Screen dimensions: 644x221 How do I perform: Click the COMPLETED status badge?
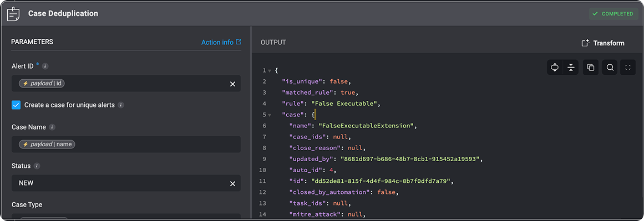[x=613, y=14]
